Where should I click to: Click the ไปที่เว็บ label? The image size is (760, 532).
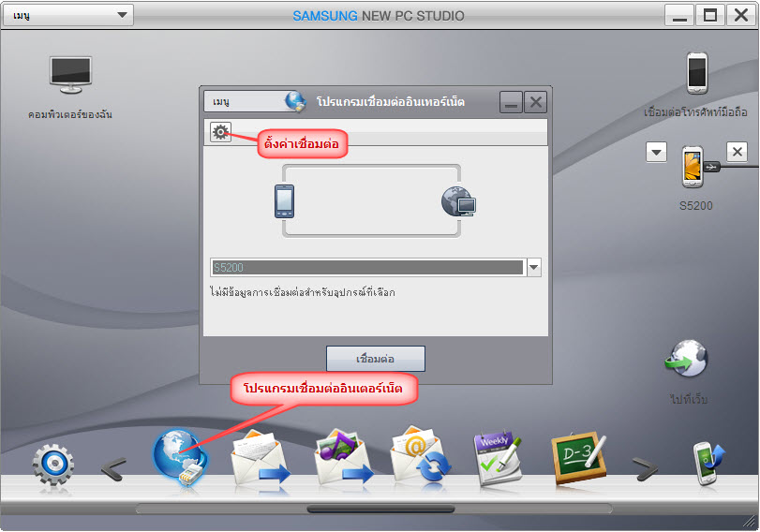tap(688, 399)
